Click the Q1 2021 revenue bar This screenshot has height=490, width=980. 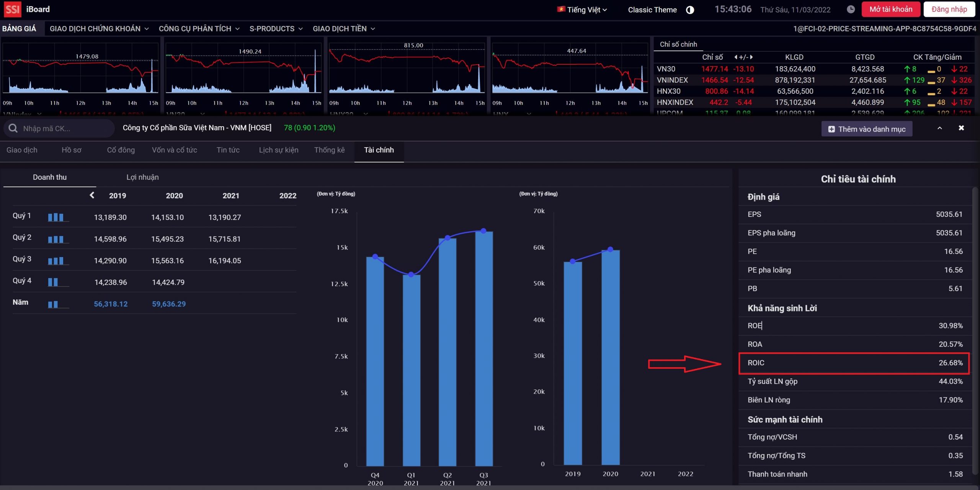click(x=412, y=370)
